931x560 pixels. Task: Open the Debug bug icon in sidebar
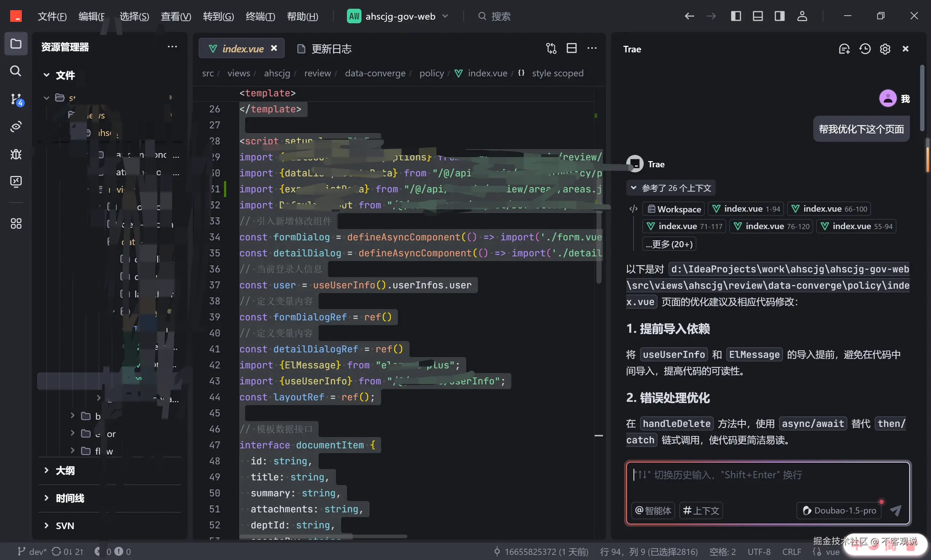16,154
